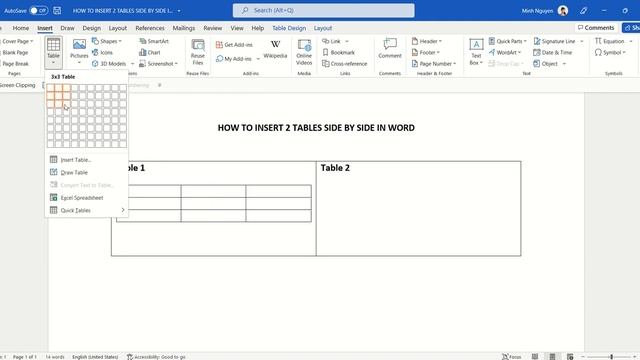Adjust the zoom slider
640x360 pixels.
[x=611, y=357]
